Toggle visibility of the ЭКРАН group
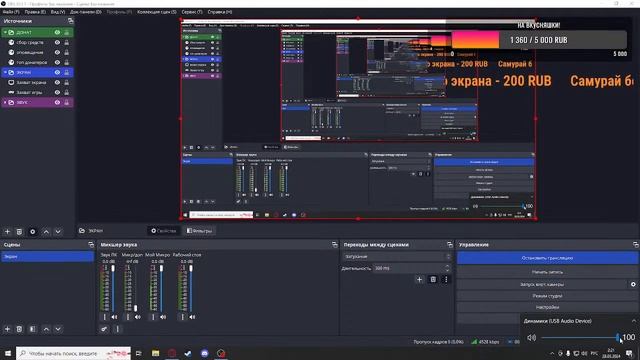Viewport: 640px width, 360px height. point(57,72)
